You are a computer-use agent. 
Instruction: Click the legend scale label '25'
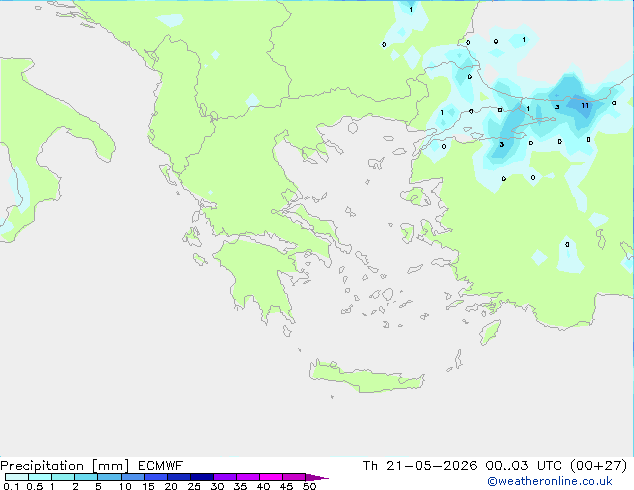tap(194, 486)
